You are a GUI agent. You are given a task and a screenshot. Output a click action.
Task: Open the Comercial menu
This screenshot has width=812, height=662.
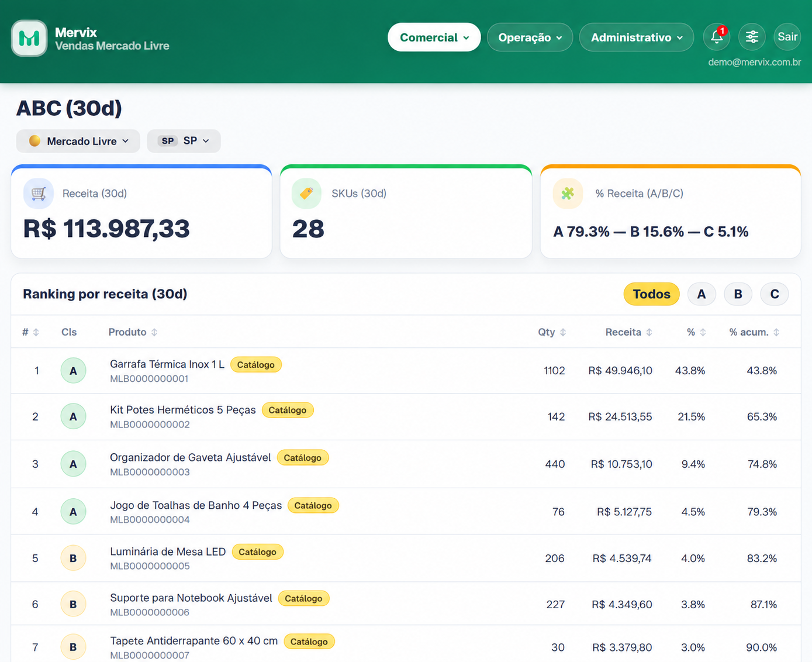(x=434, y=37)
